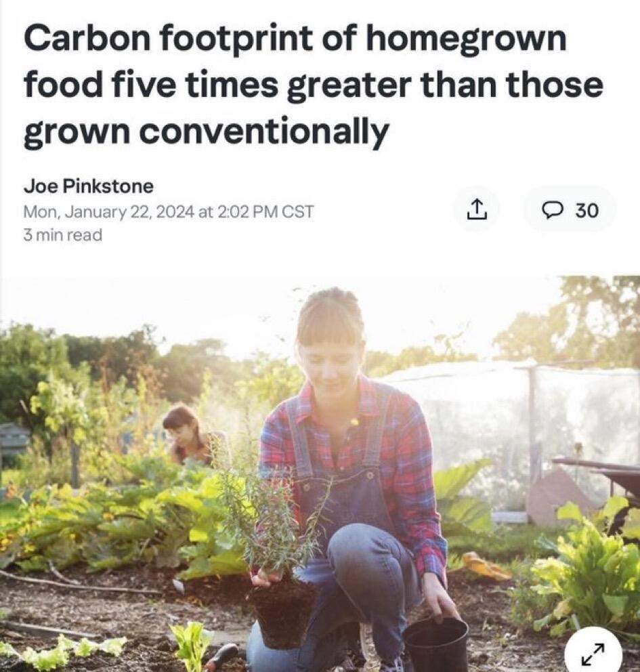Tap the number 30 comment count
This screenshot has height=672, width=640.
[x=586, y=211]
